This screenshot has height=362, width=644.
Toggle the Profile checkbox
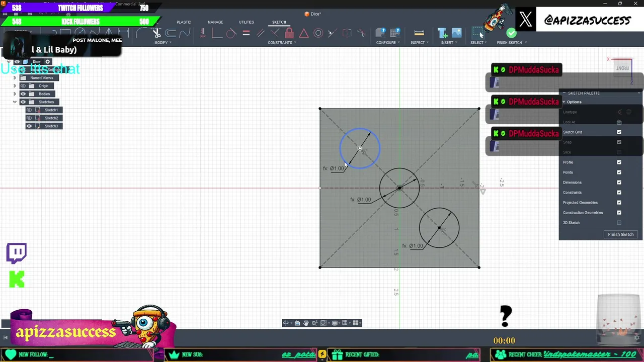click(x=619, y=162)
